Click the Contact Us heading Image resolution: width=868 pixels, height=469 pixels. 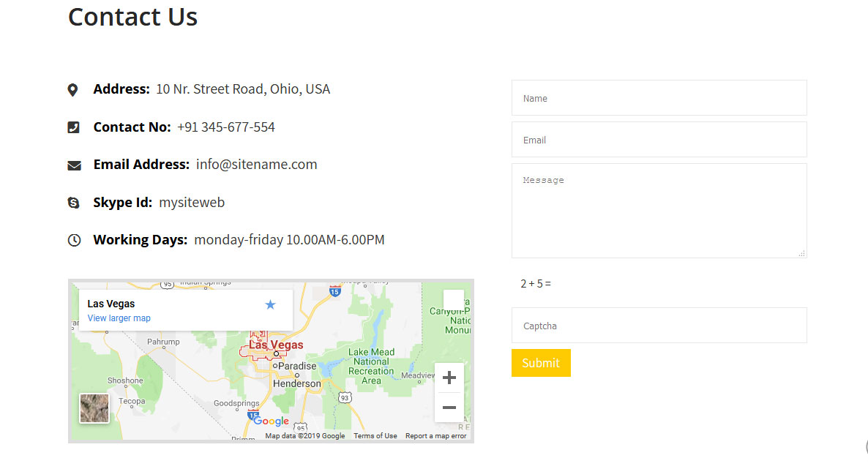[x=133, y=17]
